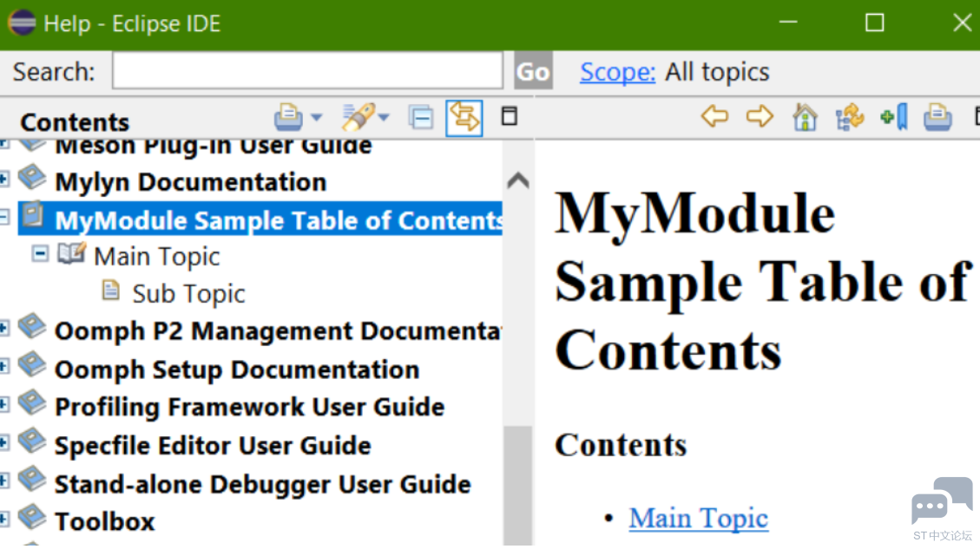This screenshot has width=980, height=549.
Task: Click the Specfile Editor book icon
Action: point(32,441)
